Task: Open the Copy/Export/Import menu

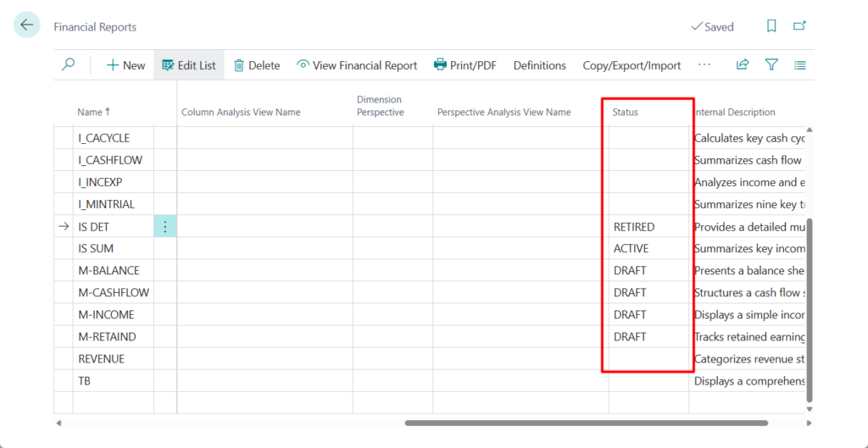Action: [632, 65]
